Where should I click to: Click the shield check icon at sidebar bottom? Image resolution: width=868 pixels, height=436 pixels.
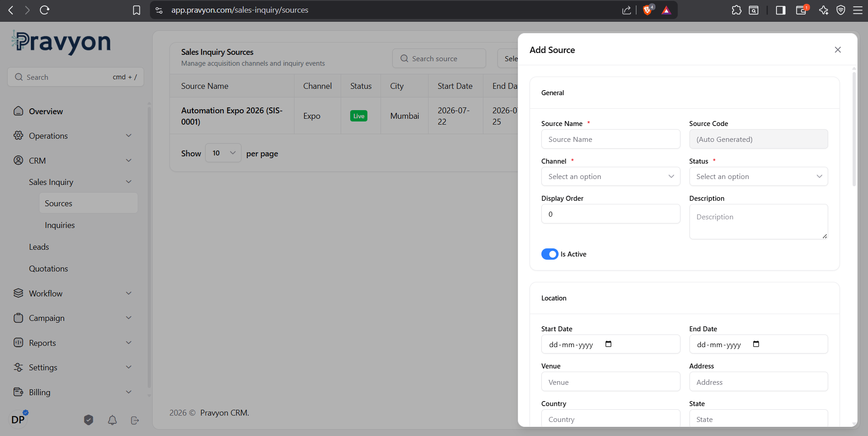click(x=88, y=420)
